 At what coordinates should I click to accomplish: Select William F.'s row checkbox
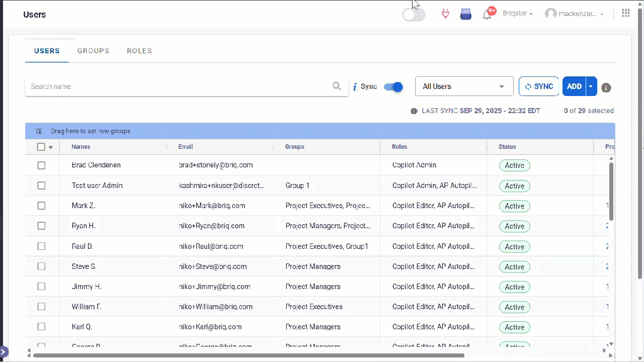[x=41, y=307]
